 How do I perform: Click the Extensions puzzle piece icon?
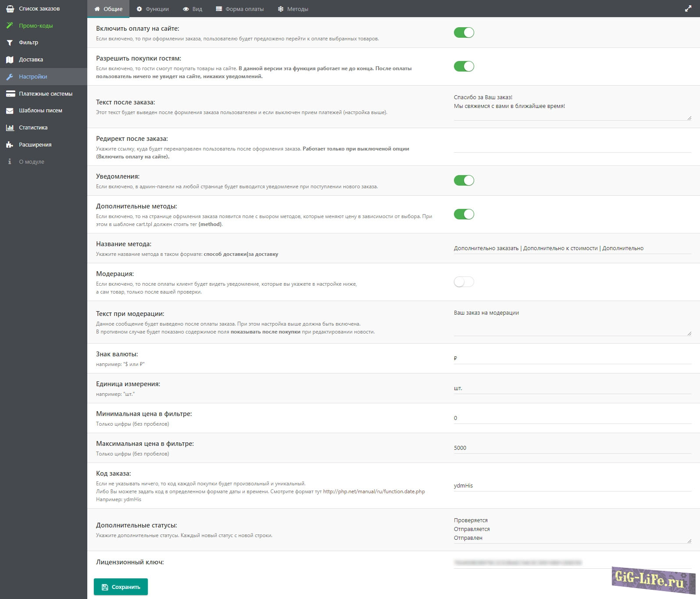click(10, 145)
